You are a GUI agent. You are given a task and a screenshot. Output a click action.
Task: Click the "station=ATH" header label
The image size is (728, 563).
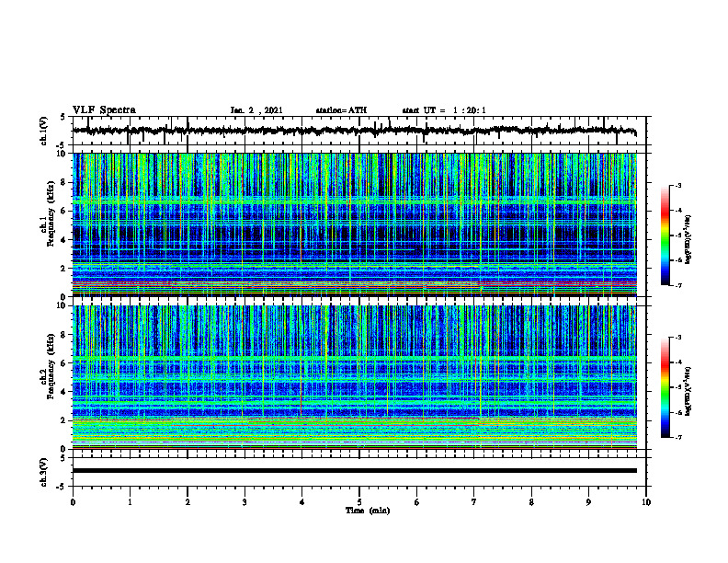coord(341,110)
